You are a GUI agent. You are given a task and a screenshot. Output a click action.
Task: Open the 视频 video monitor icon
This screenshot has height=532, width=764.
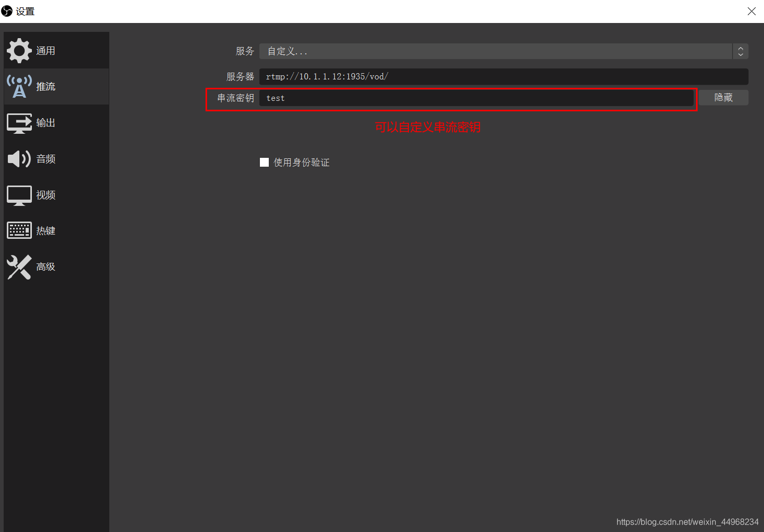(19, 195)
